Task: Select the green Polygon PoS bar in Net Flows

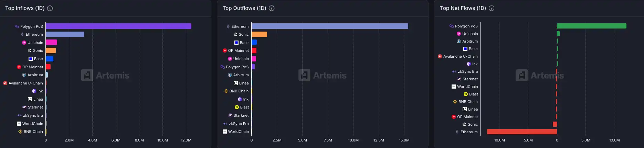Action: tap(591, 26)
